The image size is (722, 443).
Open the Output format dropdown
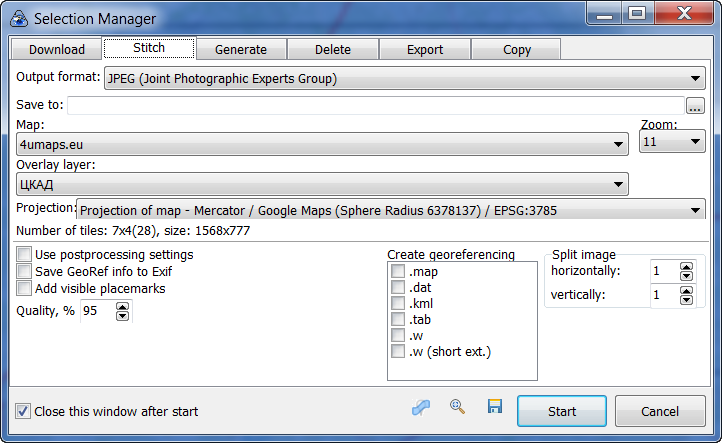(x=696, y=79)
